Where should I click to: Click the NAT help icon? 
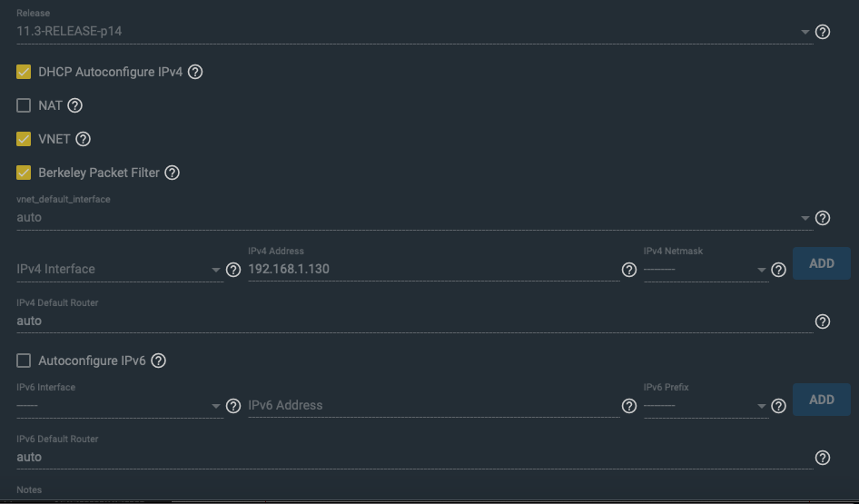click(x=75, y=105)
